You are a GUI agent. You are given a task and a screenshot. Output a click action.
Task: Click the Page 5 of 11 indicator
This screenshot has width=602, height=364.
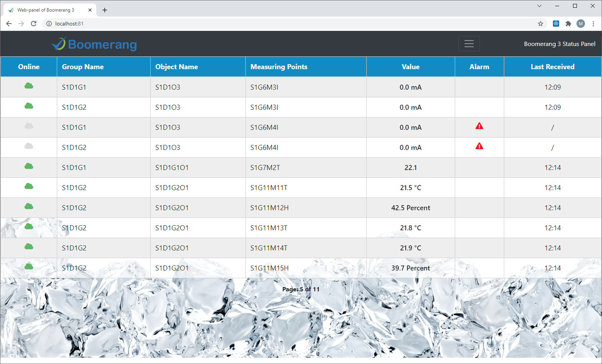pyautogui.click(x=301, y=289)
